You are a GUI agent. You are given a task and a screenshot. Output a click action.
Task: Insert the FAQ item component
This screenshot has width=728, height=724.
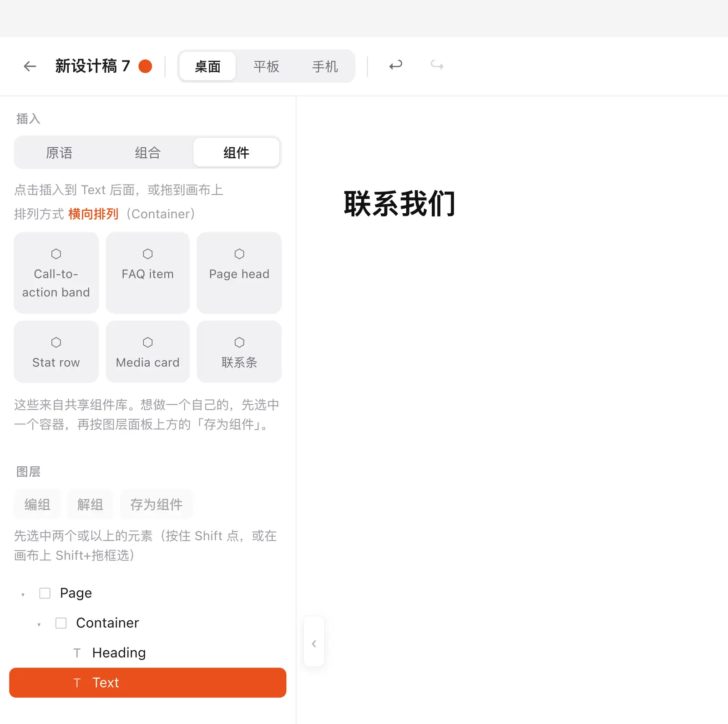(x=147, y=273)
